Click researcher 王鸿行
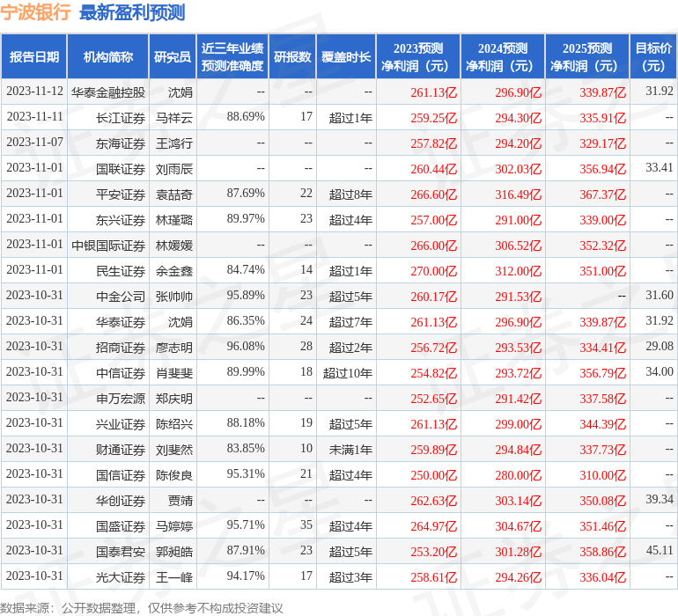Screen dimensions: 678x616 click(174, 143)
